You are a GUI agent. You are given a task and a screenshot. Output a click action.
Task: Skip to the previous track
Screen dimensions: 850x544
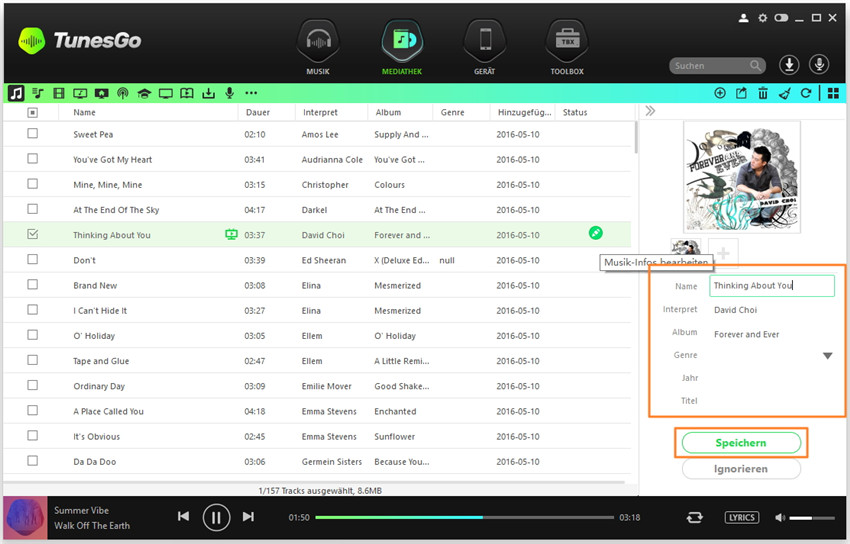point(184,516)
